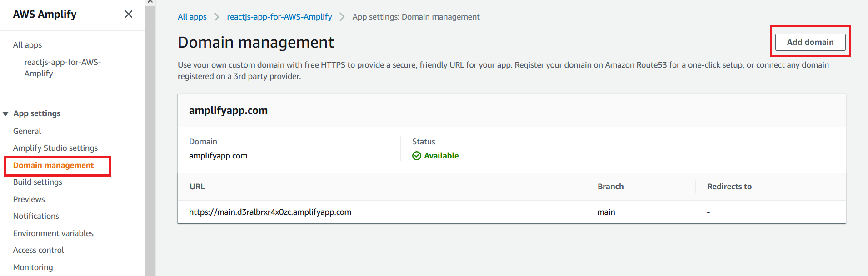Close the AWS Amplify sidebar
This screenshot has width=868, height=276.
129,14
